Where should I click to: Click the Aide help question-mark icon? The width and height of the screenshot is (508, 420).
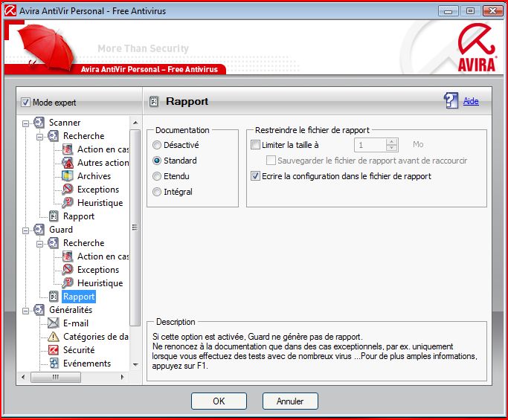tap(451, 100)
